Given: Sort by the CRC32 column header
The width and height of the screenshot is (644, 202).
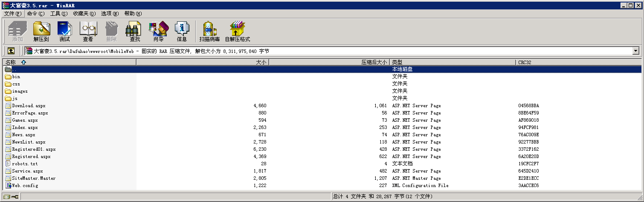Looking at the screenshot, I should (525, 62).
